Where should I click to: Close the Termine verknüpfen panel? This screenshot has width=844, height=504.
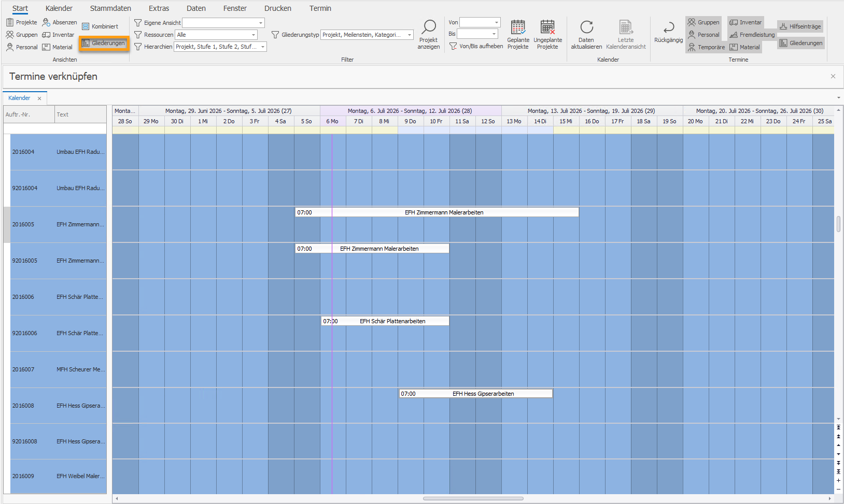click(x=833, y=76)
